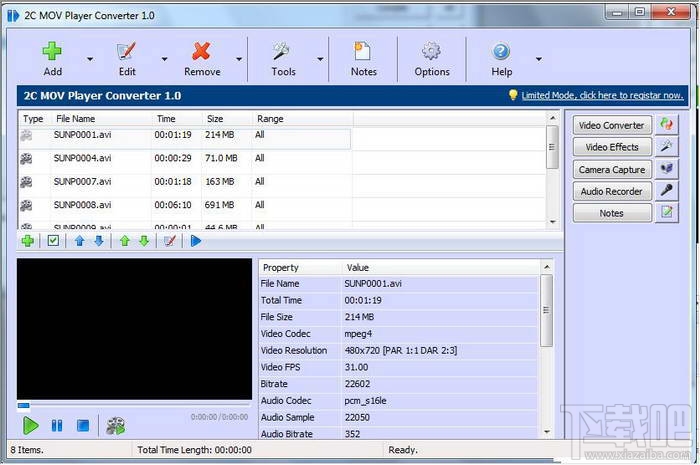Click the Audio Recorder button

[x=612, y=191]
